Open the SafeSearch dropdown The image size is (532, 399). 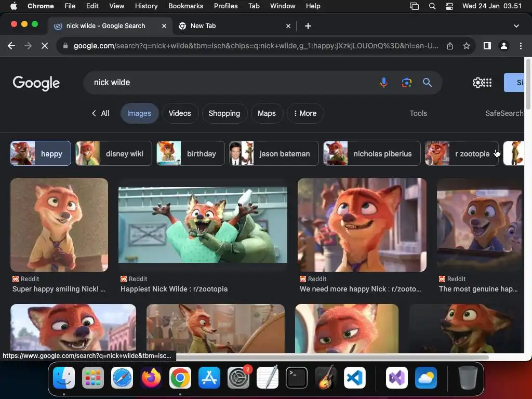coord(504,113)
